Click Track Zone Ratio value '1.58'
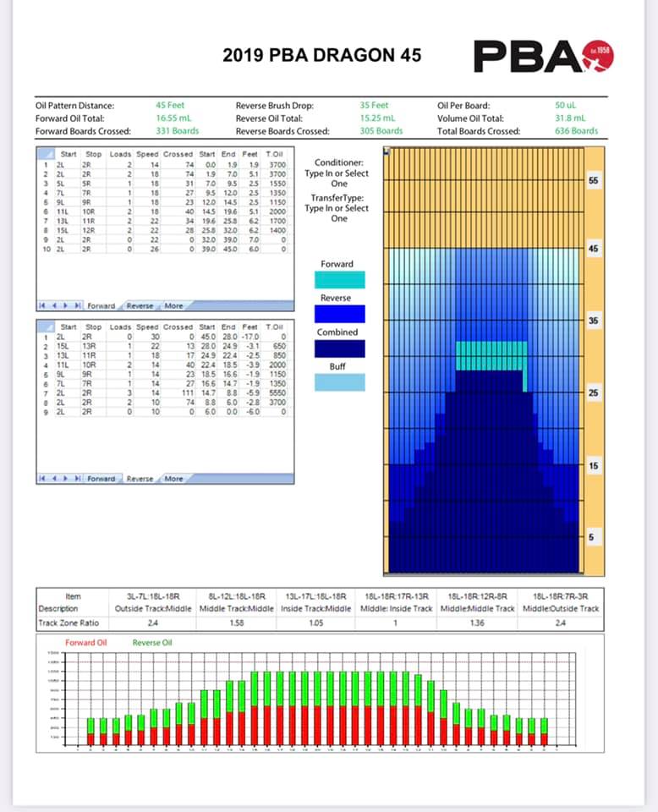This screenshot has width=658, height=812. point(237,623)
